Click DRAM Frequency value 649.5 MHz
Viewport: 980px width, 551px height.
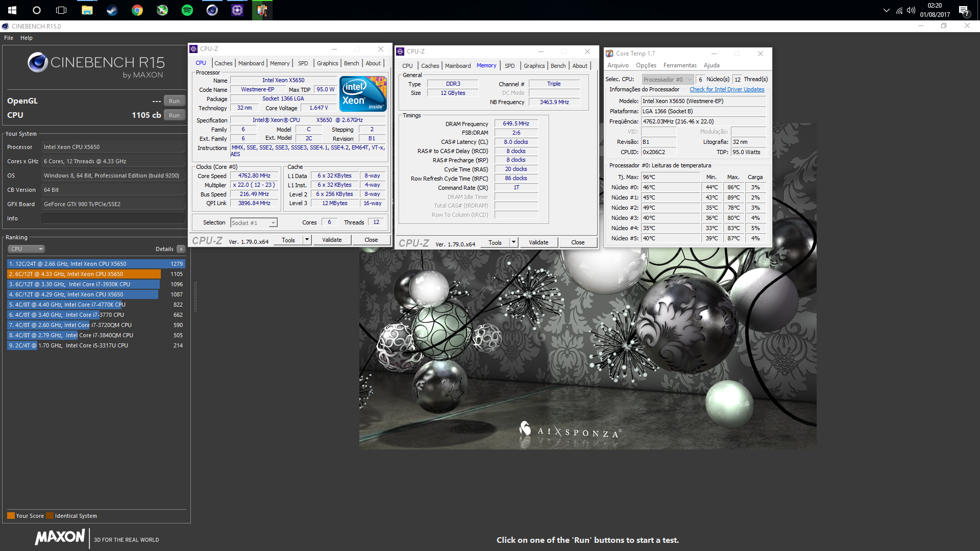(x=516, y=123)
